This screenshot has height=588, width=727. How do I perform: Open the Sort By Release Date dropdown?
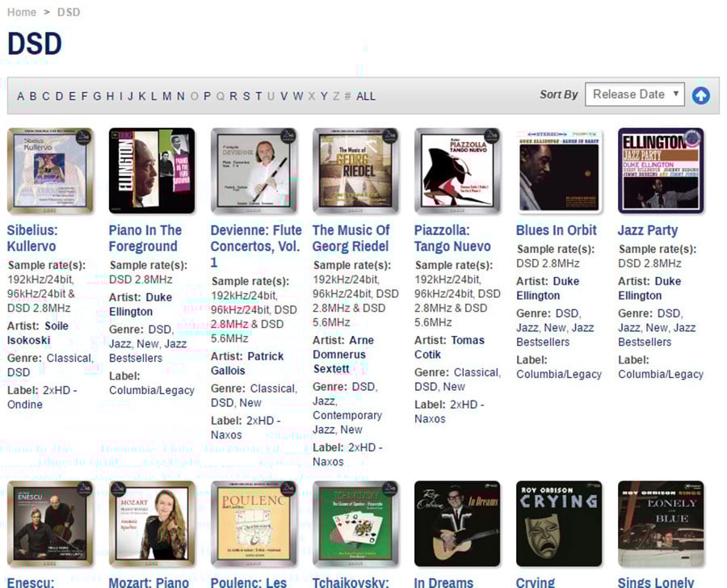coord(634,94)
